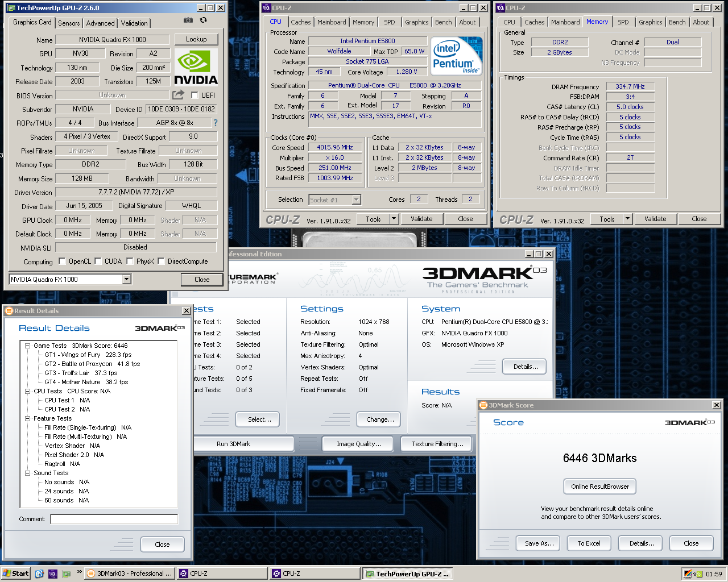Click the GPU Name field NVIDIA Quadro FX 1000

[112, 40]
